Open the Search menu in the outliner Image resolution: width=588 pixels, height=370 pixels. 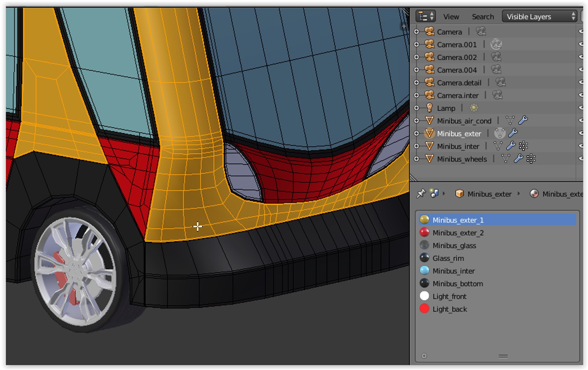pyautogui.click(x=483, y=16)
